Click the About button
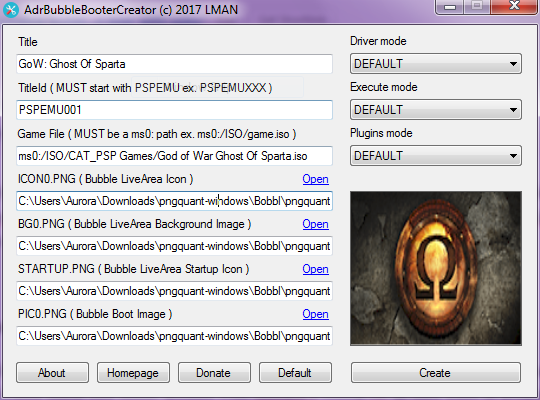 pos(52,372)
